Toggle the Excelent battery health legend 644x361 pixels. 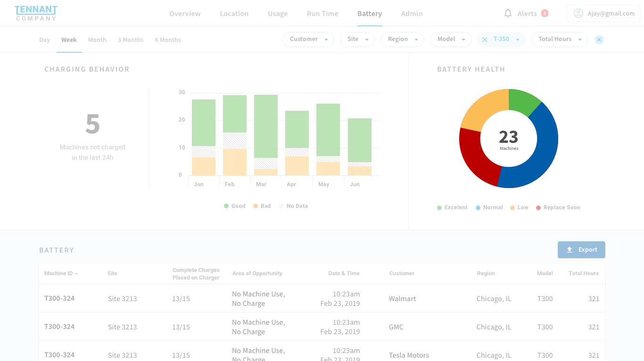(x=453, y=207)
